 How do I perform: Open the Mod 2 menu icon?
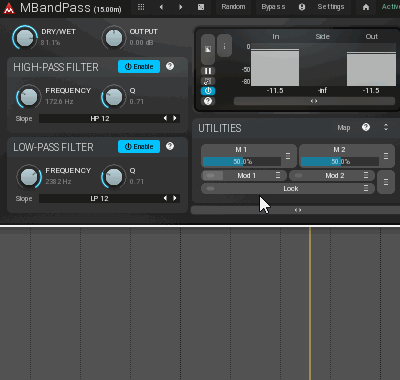click(x=366, y=176)
